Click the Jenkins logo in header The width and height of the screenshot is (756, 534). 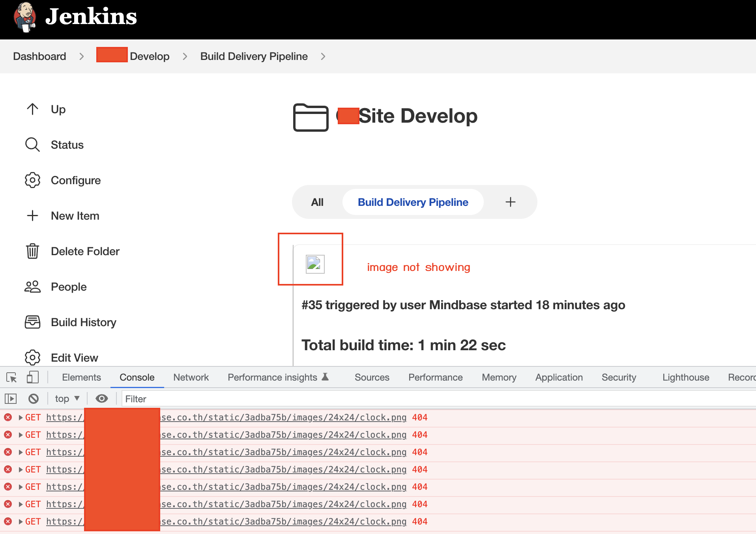pyautogui.click(x=24, y=17)
